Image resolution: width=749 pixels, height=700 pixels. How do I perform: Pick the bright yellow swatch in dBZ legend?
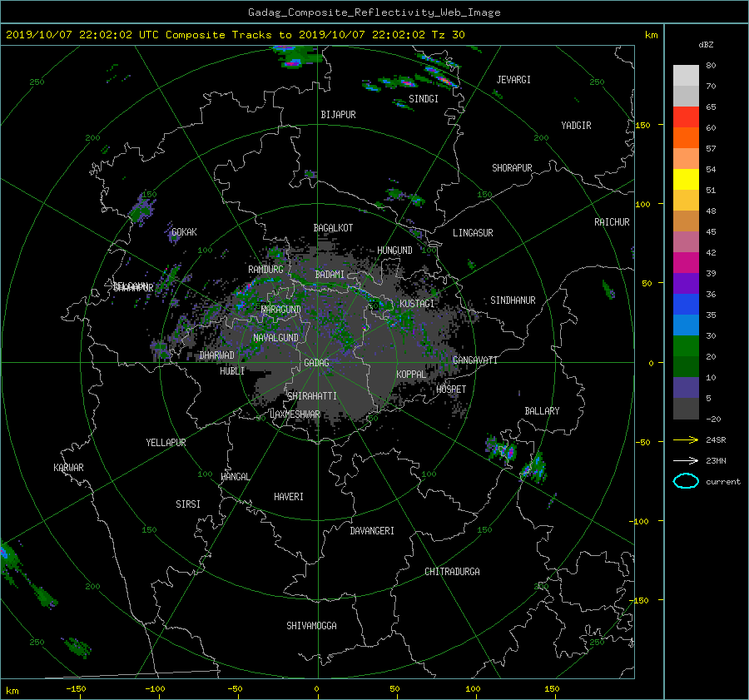click(686, 179)
